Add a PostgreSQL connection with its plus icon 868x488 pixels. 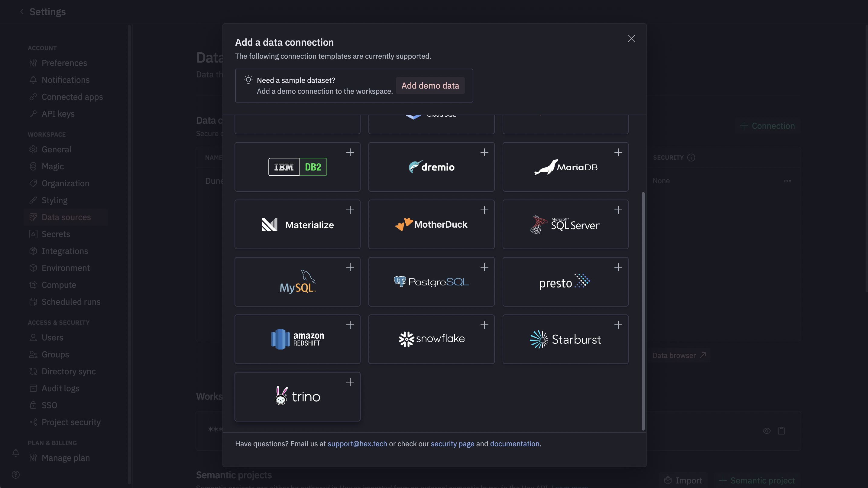[484, 267]
